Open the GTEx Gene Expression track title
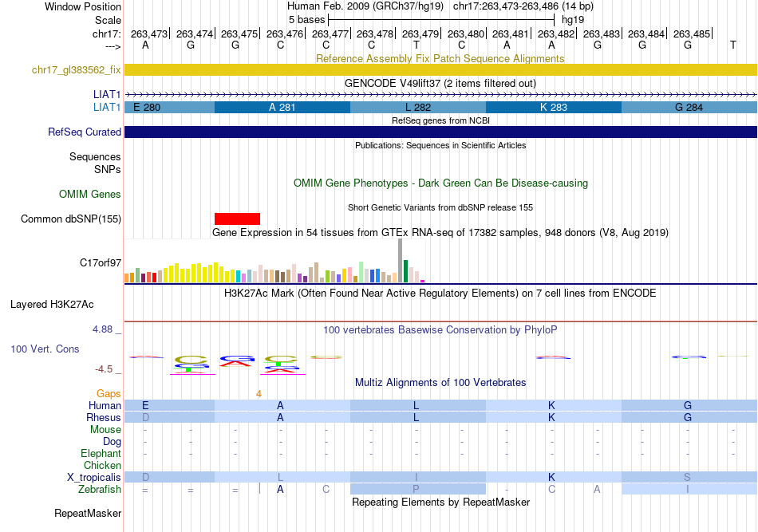Image resolution: width=758 pixels, height=532 pixels. pos(440,232)
